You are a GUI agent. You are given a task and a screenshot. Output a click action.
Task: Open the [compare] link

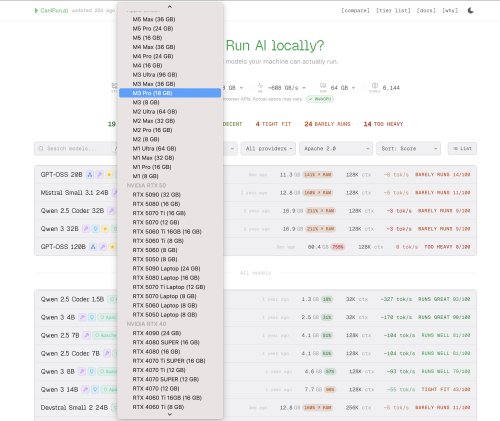point(355,11)
